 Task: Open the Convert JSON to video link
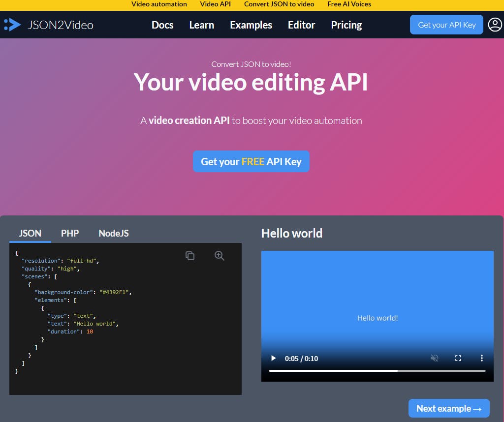pyautogui.click(x=279, y=4)
